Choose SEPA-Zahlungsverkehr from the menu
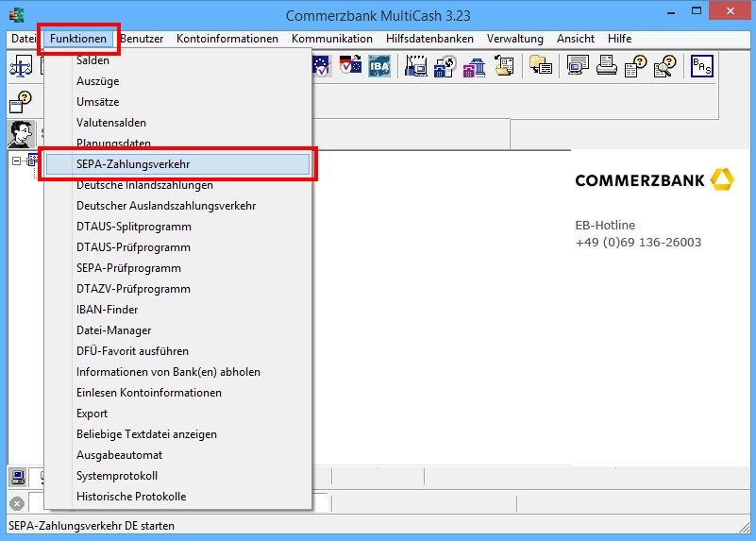This screenshot has width=756, height=541. (x=178, y=164)
